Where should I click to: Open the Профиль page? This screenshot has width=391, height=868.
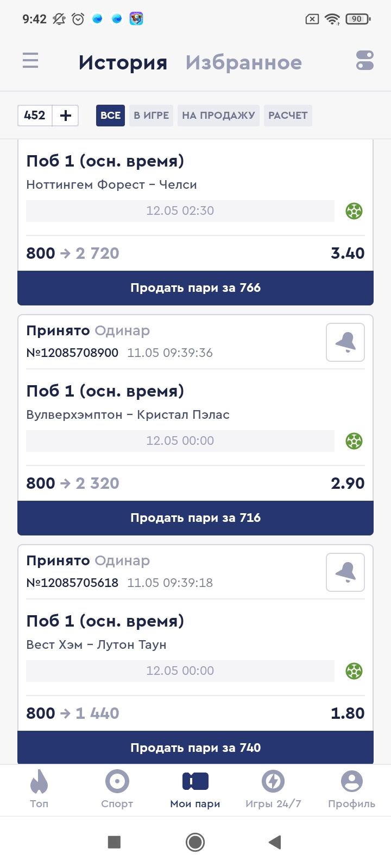(x=351, y=789)
